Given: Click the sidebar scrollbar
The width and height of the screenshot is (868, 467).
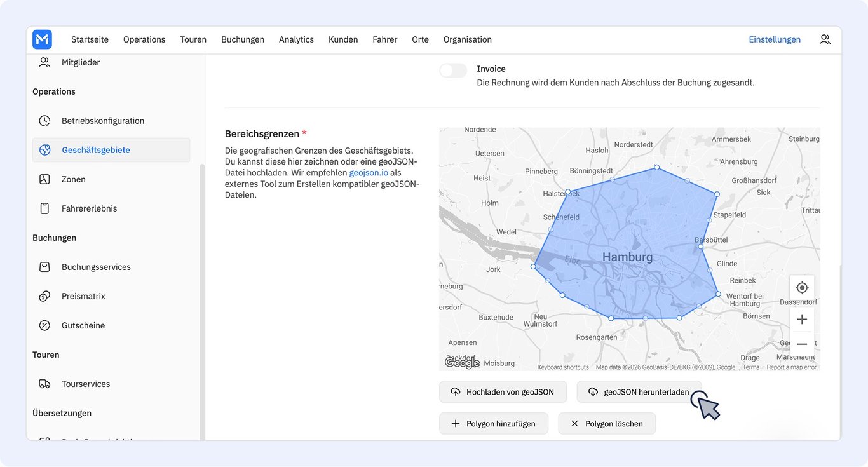Looking at the screenshot, I should pos(202,301).
